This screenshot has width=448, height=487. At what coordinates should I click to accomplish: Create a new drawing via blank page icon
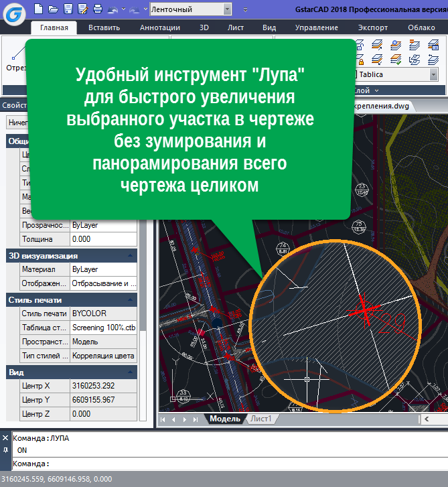[x=38, y=9]
